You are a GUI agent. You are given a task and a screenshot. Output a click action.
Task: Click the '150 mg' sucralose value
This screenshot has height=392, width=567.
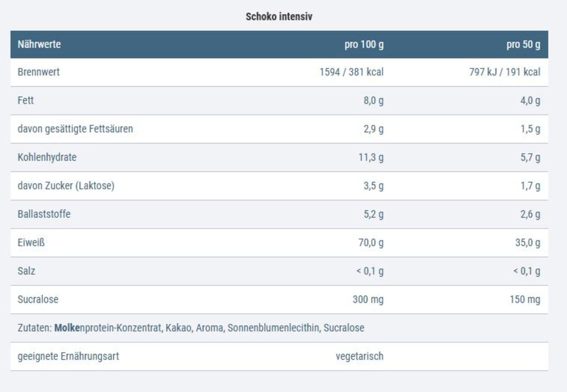point(525,299)
